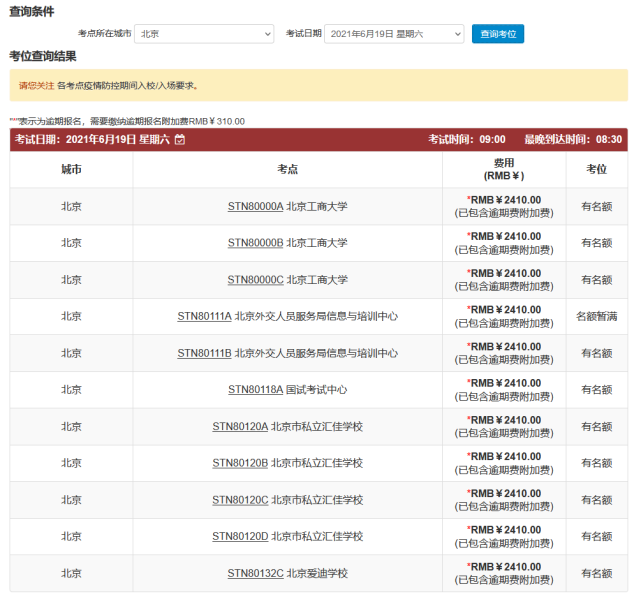Screen dimensions: 641x596
Task: Click 有名额 in the STN80120D row
Action: [x=597, y=536]
